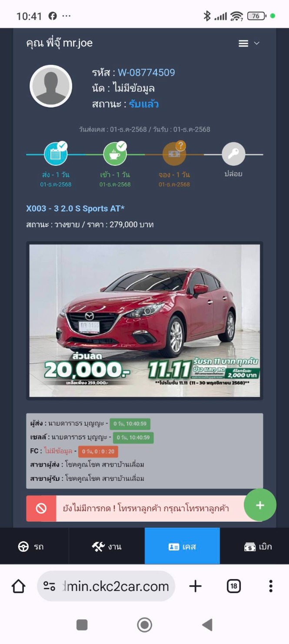This screenshot has width=289, height=644.
Task: Click the ckc2car.com address bar
Action: point(106,586)
